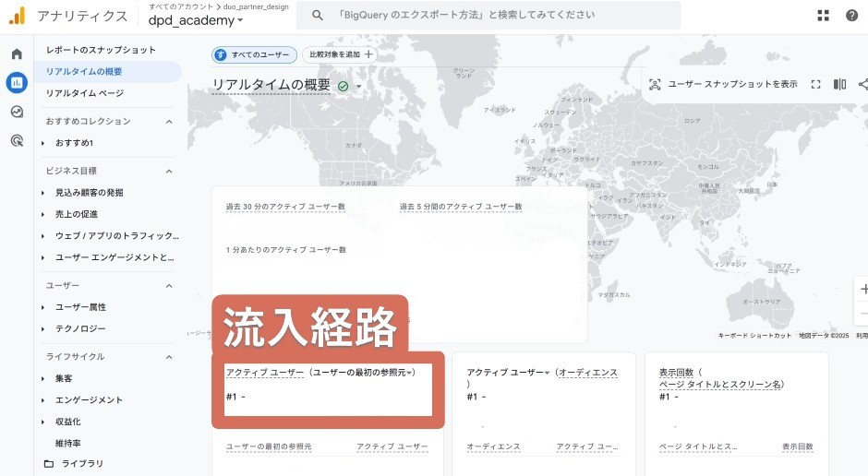Click the Help question mark icon
The height and width of the screenshot is (476, 868).
click(x=851, y=16)
